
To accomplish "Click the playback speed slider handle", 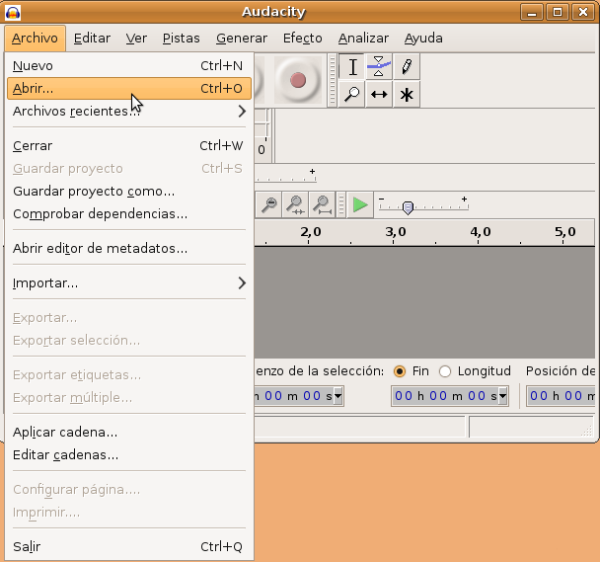I will click(407, 207).
